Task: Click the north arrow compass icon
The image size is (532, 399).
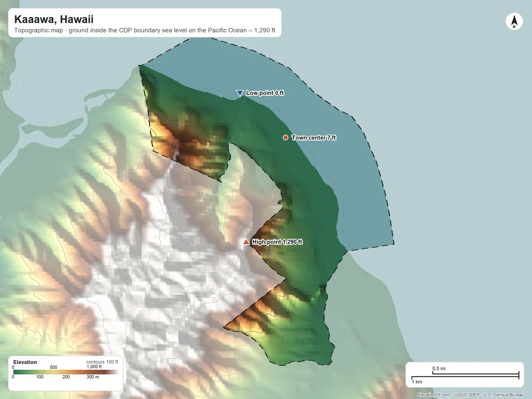Action: tap(514, 22)
